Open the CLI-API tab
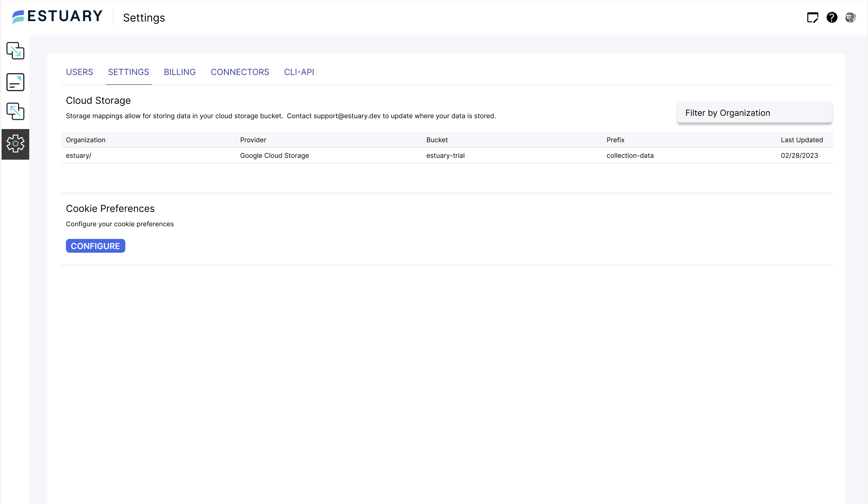The width and height of the screenshot is (868, 504). click(299, 72)
